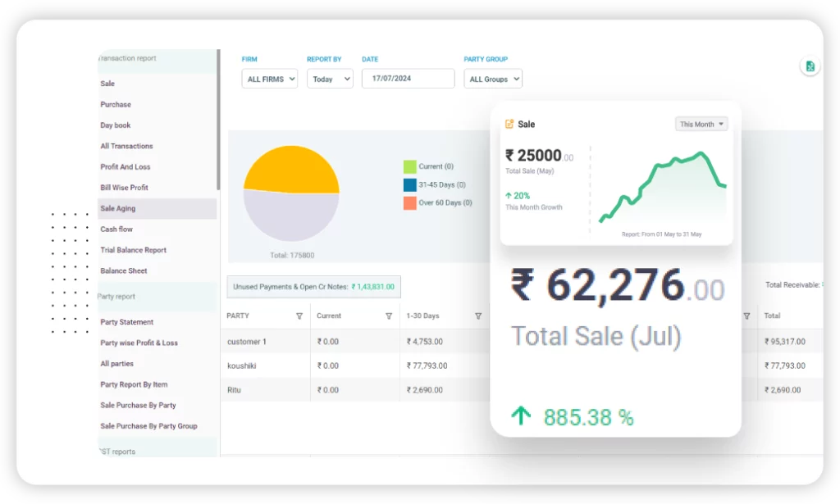Open the Cash flow report
The width and height of the screenshot is (840, 504).
(x=116, y=229)
